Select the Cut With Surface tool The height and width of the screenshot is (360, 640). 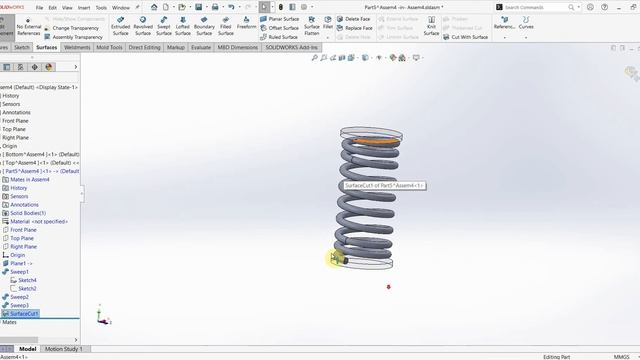point(465,37)
